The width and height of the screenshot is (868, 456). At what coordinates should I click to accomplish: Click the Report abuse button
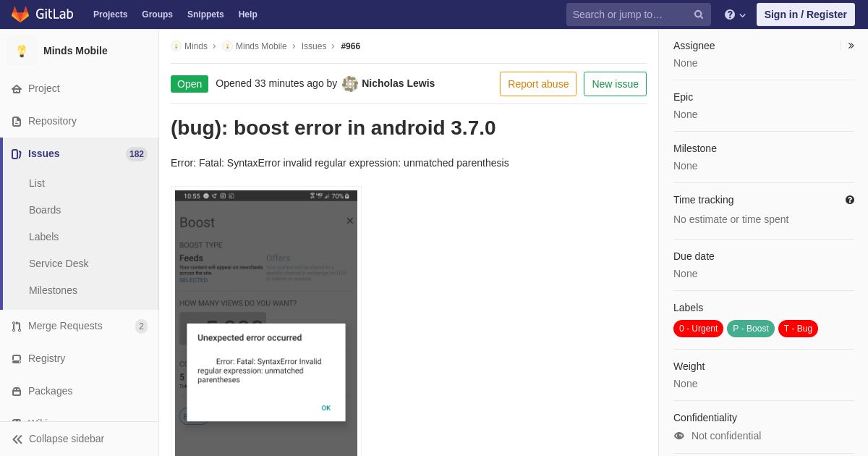point(538,84)
